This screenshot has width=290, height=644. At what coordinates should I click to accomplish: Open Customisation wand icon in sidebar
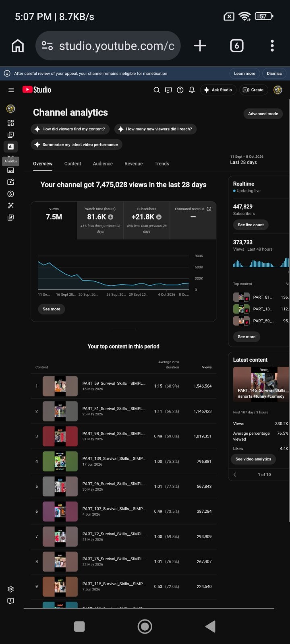[11, 206]
